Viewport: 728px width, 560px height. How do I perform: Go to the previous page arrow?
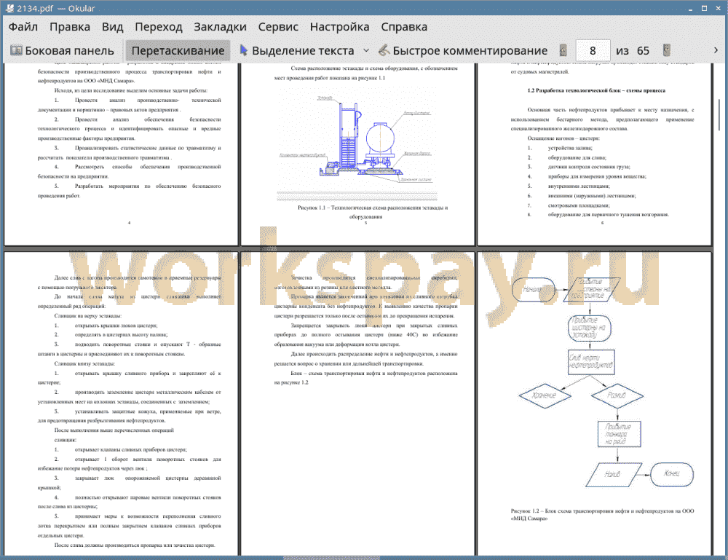563,50
